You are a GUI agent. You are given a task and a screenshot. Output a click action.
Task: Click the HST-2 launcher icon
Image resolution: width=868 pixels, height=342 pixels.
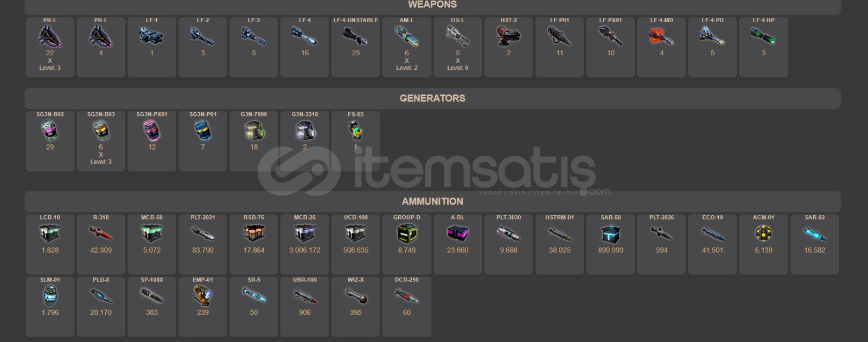point(508,36)
